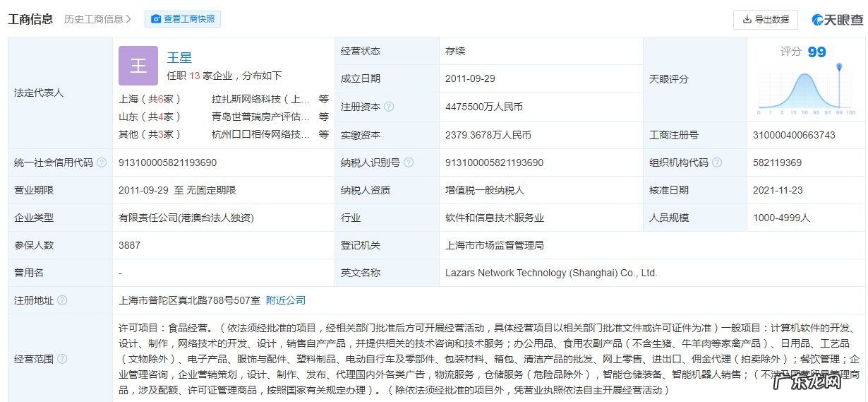
Task: Open the 附近公司 link
Action: [286, 300]
